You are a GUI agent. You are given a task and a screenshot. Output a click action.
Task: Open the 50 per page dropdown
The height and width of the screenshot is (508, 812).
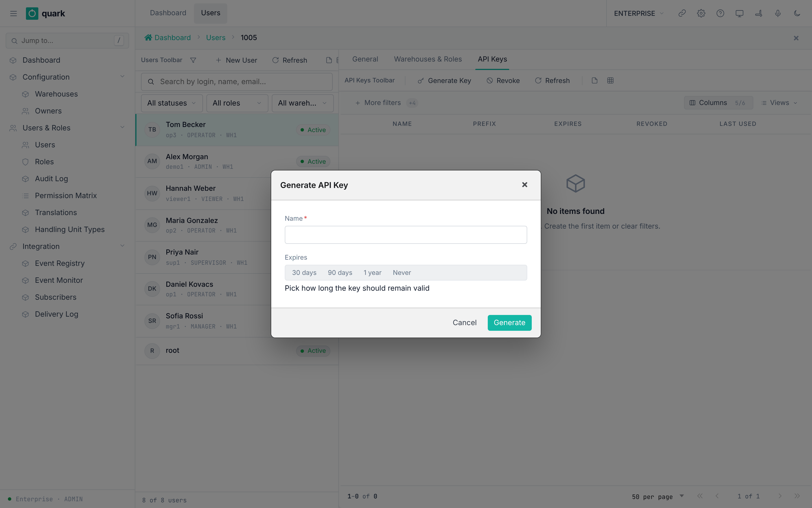(x=658, y=496)
